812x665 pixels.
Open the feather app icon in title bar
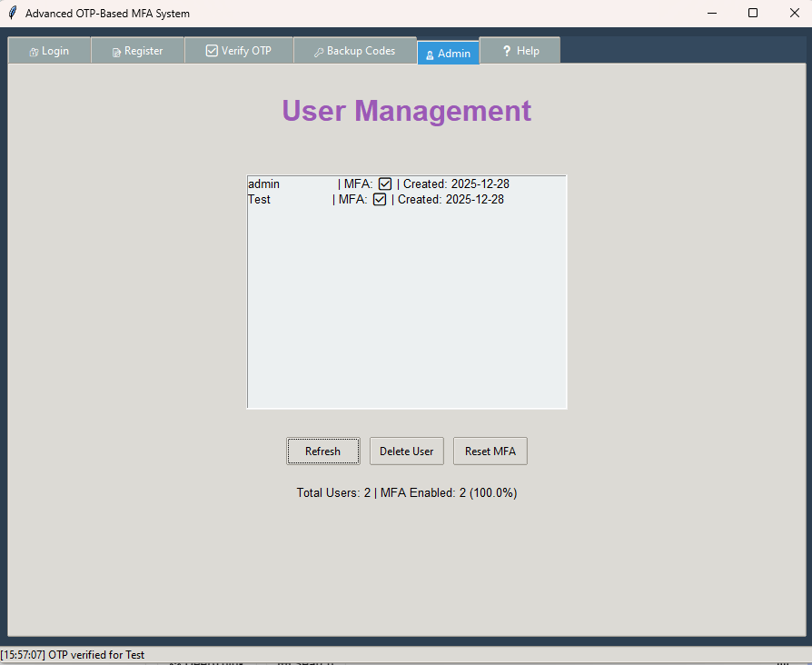(12, 14)
